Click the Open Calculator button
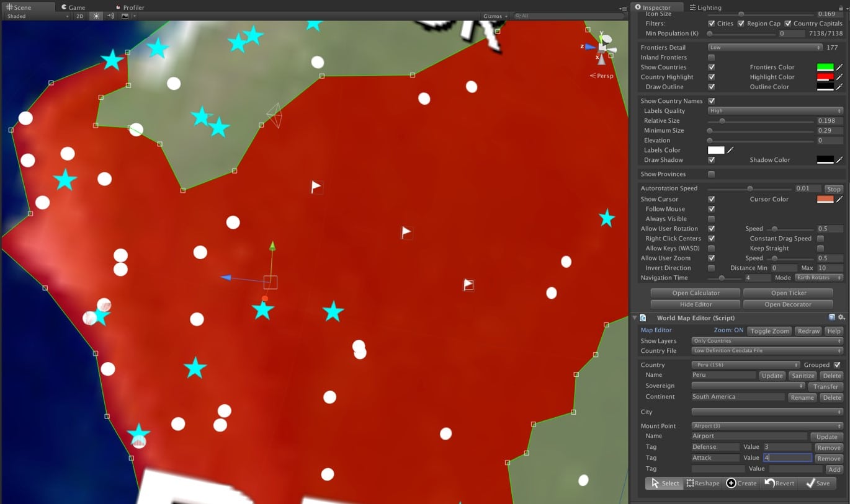The width and height of the screenshot is (850, 504). (696, 293)
